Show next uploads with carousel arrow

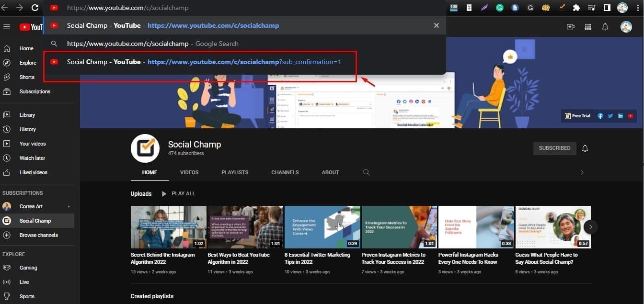tap(591, 227)
